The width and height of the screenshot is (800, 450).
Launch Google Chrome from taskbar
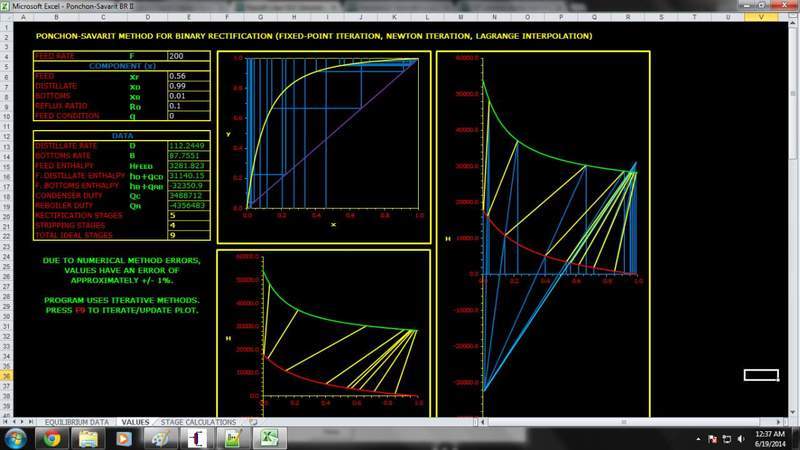coord(50,438)
